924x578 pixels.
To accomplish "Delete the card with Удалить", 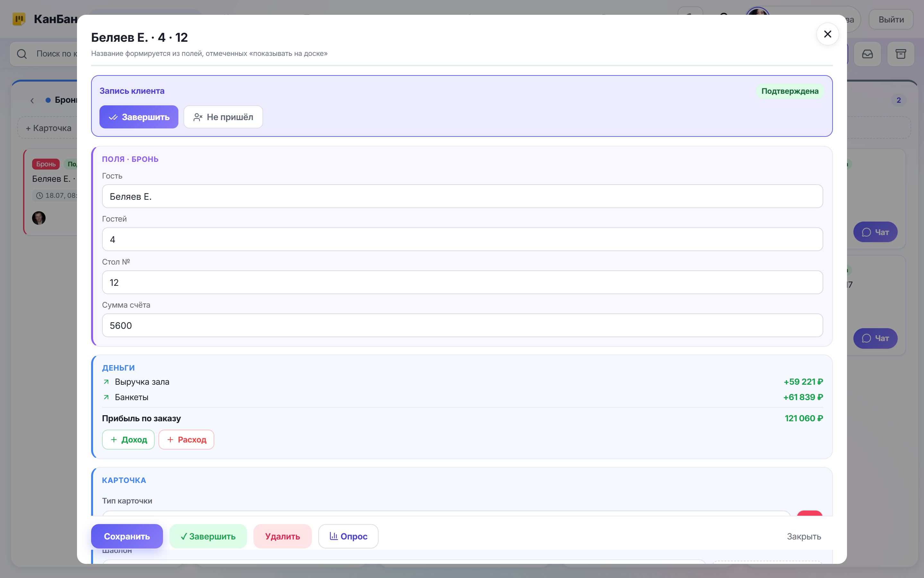I will [283, 536].
